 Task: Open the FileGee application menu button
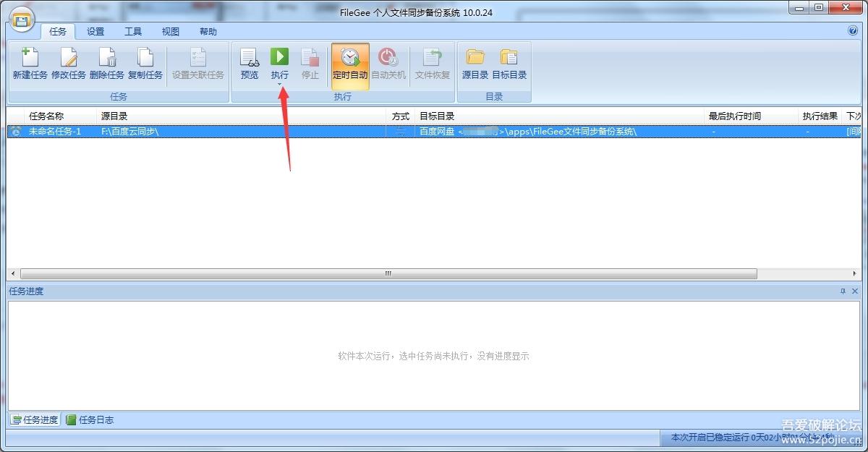(x=22, y=20)
